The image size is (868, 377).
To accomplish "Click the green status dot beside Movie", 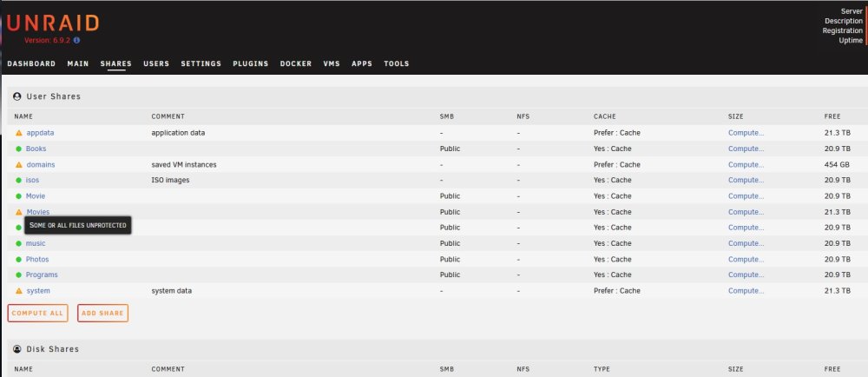I will click(x=19, y=196).
